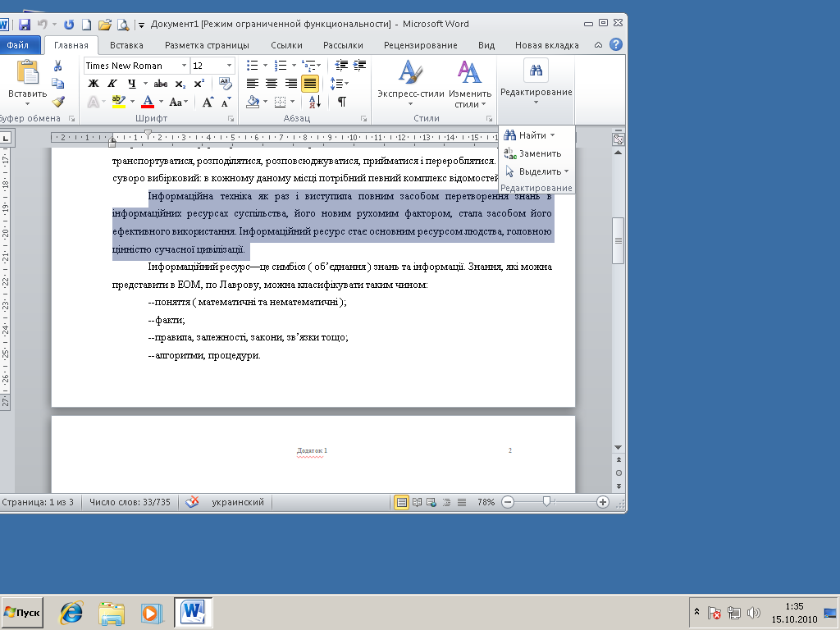The image size is (840, 630).
Task: Expand numbering list dropdown arrow
Action: pyautogui.click(x=294, y=66)
